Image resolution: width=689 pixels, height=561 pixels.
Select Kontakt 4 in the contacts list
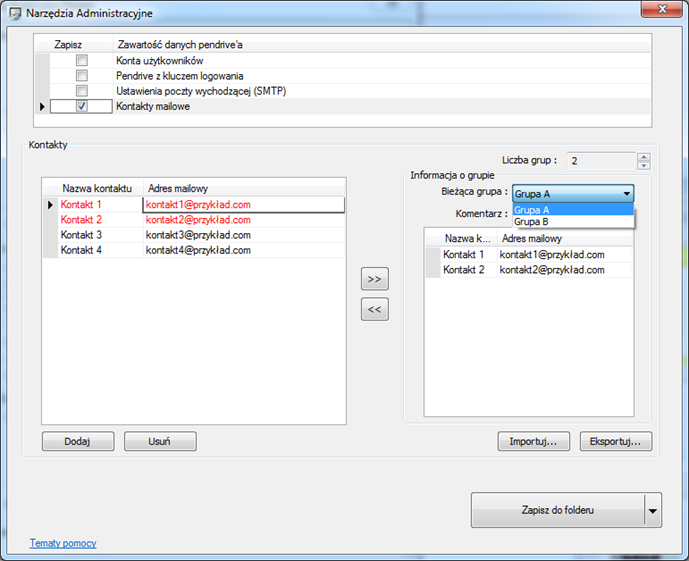click(81, 250)
